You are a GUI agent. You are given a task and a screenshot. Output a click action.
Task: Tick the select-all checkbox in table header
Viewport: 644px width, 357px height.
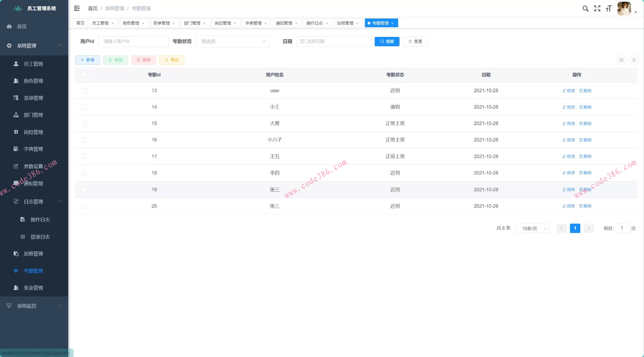[x=85, y=75]
